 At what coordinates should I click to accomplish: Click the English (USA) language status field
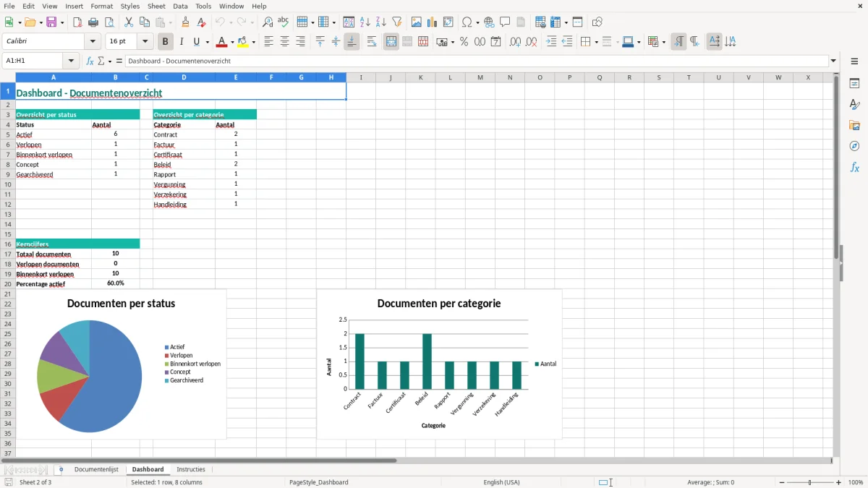pos(501,482)
